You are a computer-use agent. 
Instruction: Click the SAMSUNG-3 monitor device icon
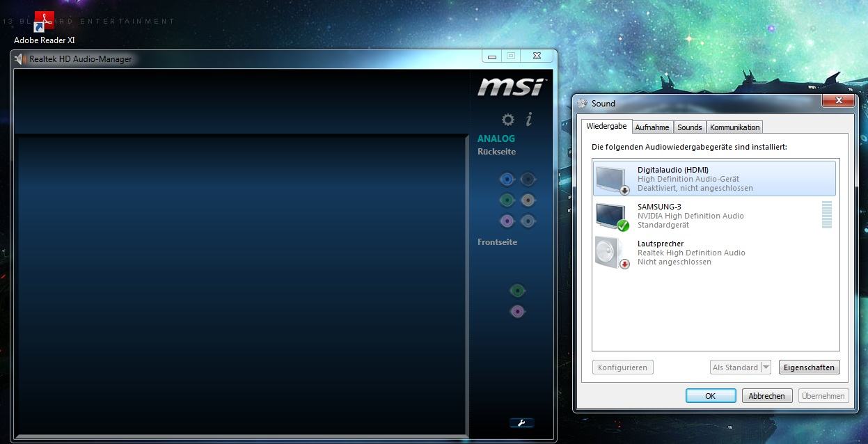pyautogui.click(x=612, y=216)
